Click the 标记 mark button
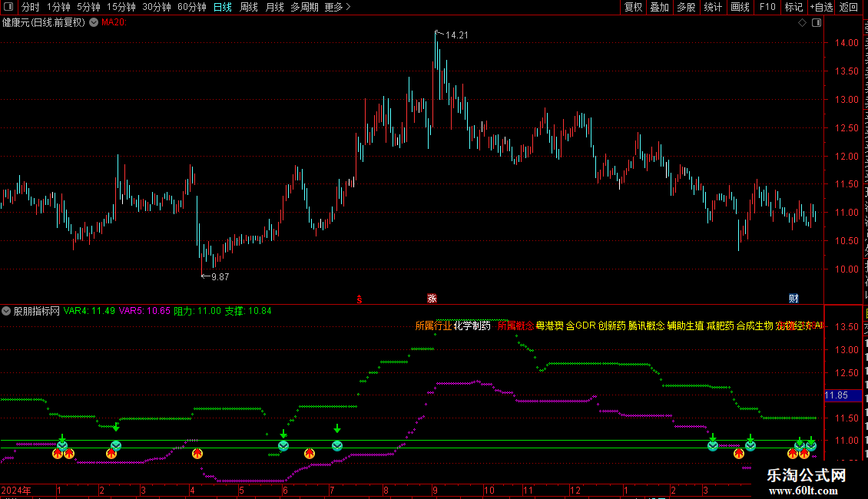 pos(793,7)
